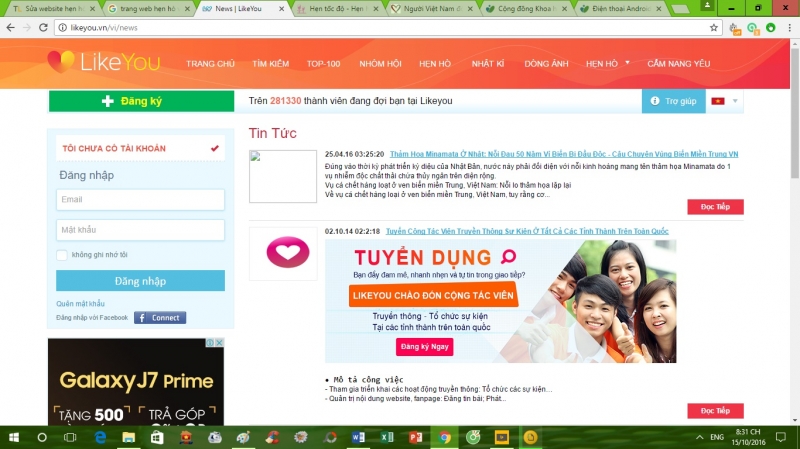Viewport: 800px width, 449px height.
Task: Open ad info icon on Galaxy ad
Action: (210, 342)
